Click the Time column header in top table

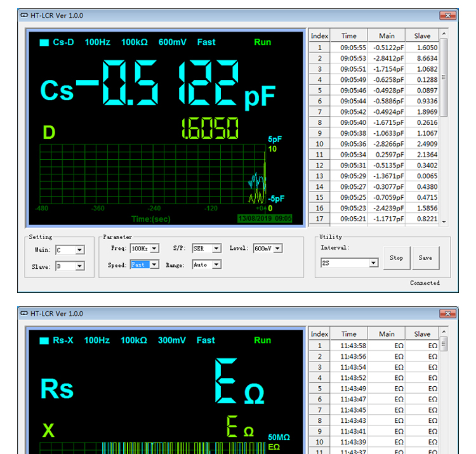pyautogui.click(x=349, y=36)
